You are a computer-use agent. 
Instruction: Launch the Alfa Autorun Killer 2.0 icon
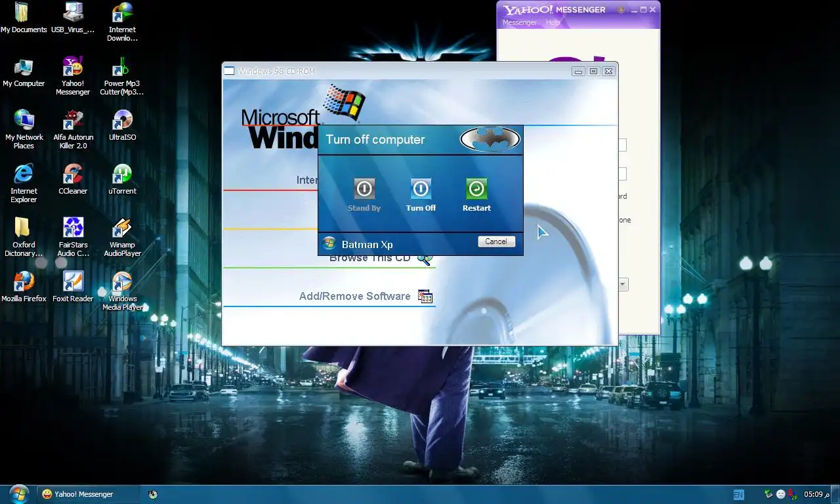(x=73, y=129)
